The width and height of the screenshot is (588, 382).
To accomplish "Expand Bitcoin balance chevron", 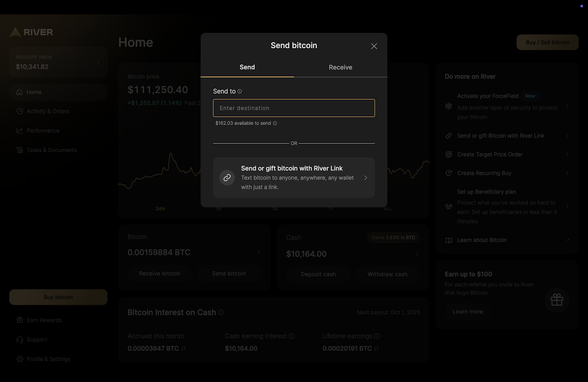I will (259, 252).
